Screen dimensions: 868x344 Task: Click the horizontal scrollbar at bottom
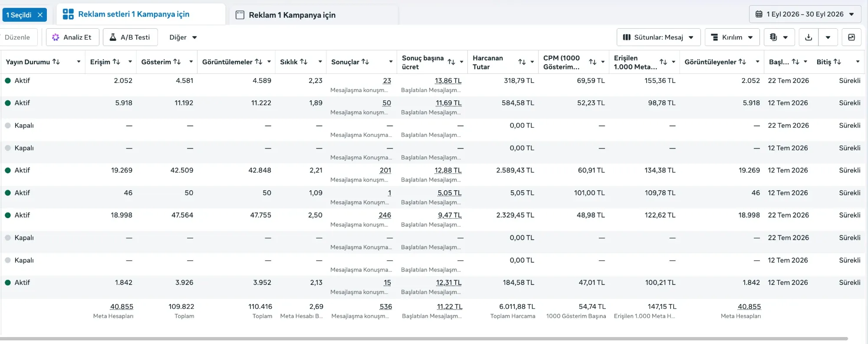click(424, 338)
